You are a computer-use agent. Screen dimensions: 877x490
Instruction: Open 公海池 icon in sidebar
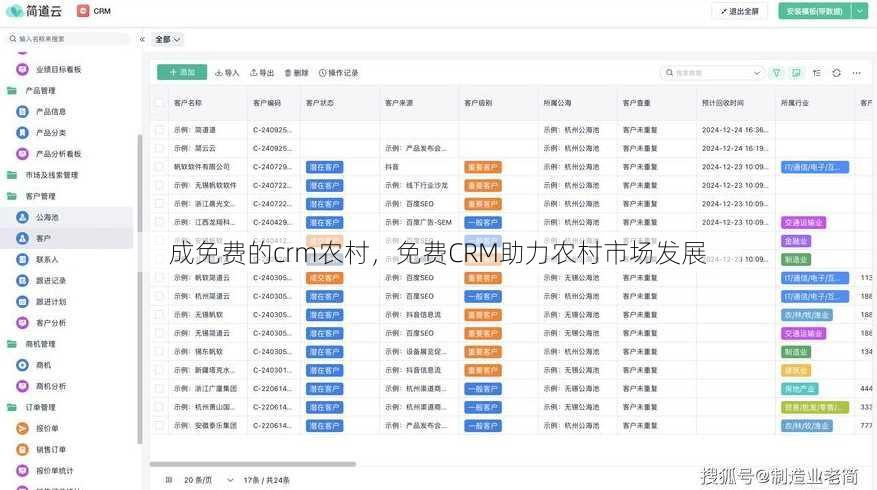(22, 217)
